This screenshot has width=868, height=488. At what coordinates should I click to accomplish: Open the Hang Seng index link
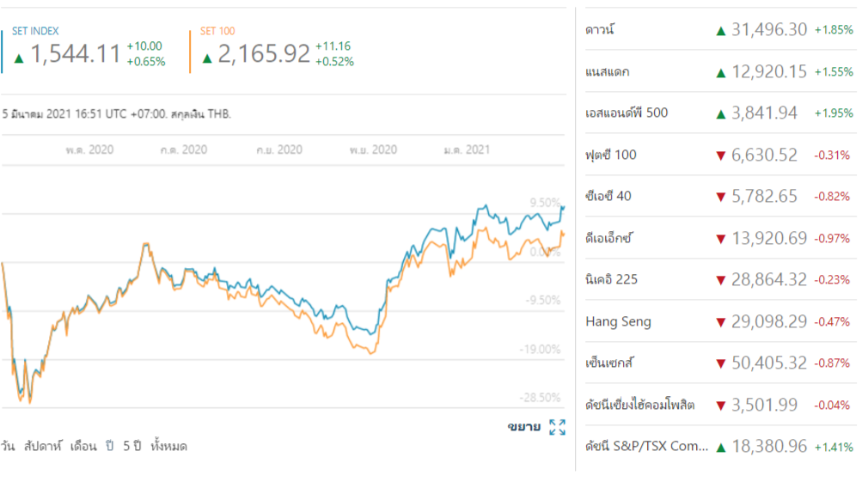pyautogui.click(x=618, y=322)
